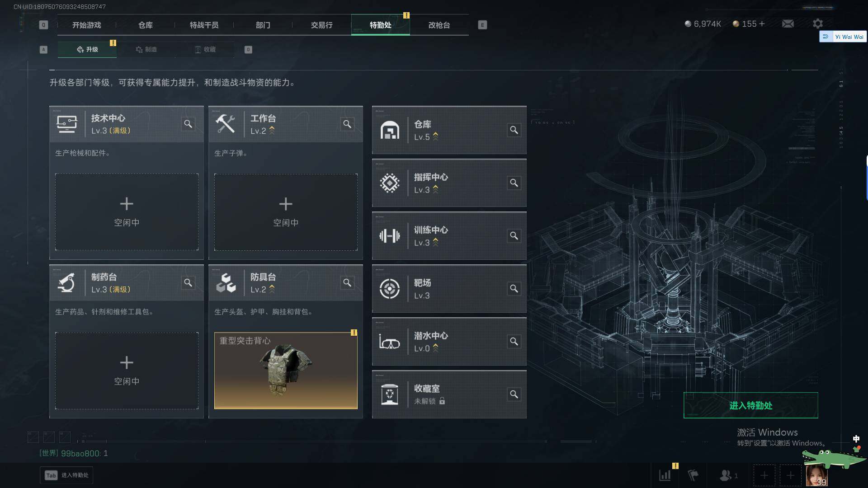Select the 收藏 sub-tab
The width and height of the screenshot is (868, 488).
pos(205,49)
